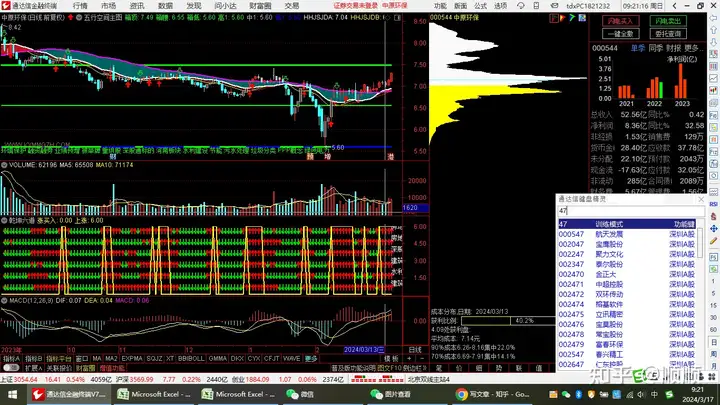Click the 委托查询 button
The image size is (720, 405).
point(668,34)
